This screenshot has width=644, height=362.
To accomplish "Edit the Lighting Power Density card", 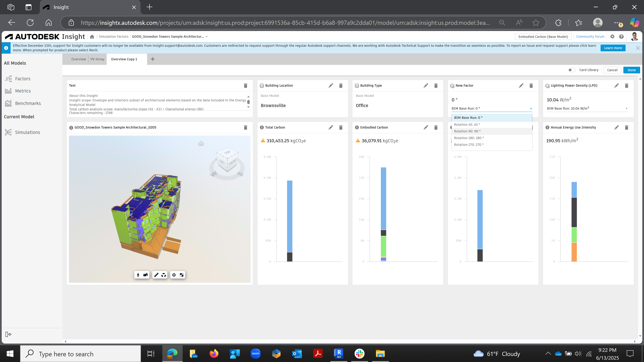I will 616,85.
